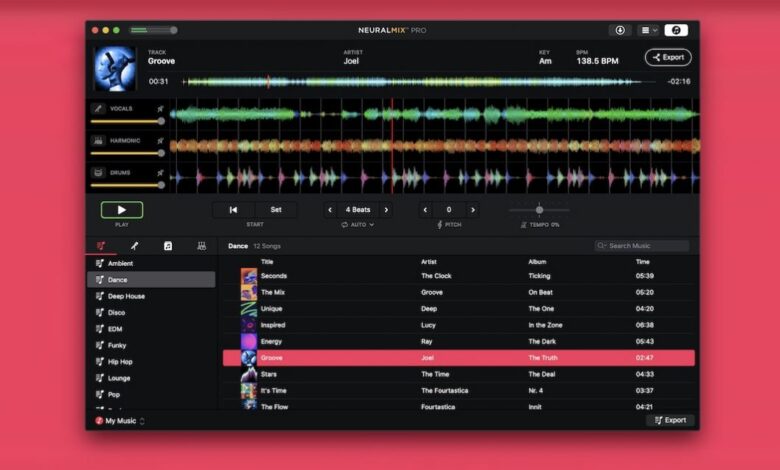Sort by the Album column header
780x470 pixels.
[x=537, y=262]
